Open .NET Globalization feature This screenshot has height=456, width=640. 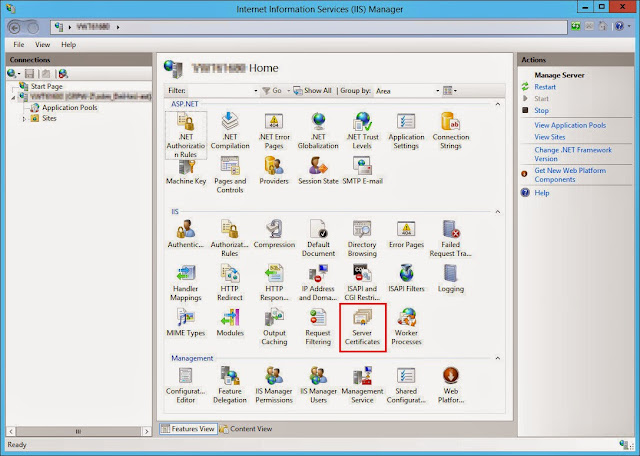[x=318, y=131]
